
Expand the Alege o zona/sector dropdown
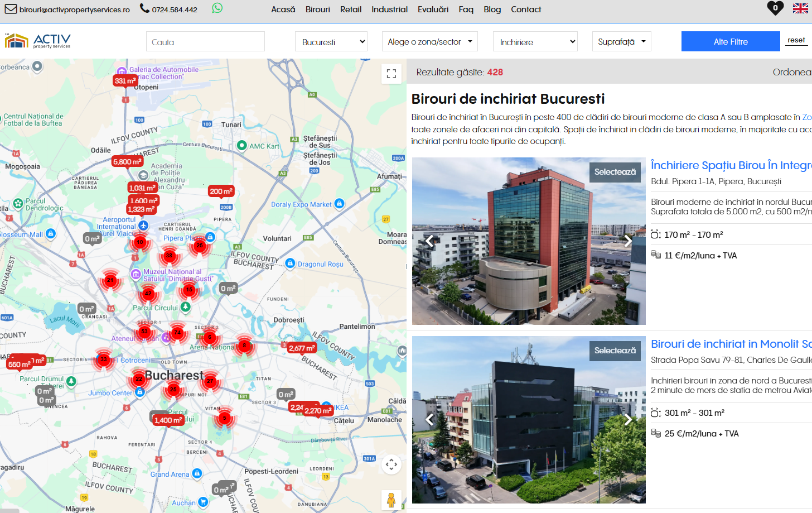429,42
